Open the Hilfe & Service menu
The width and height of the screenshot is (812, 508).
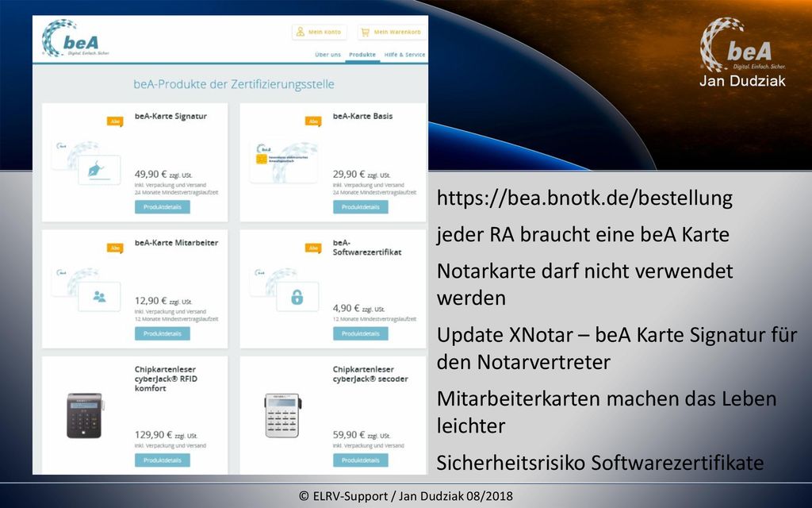click(404, 55)
